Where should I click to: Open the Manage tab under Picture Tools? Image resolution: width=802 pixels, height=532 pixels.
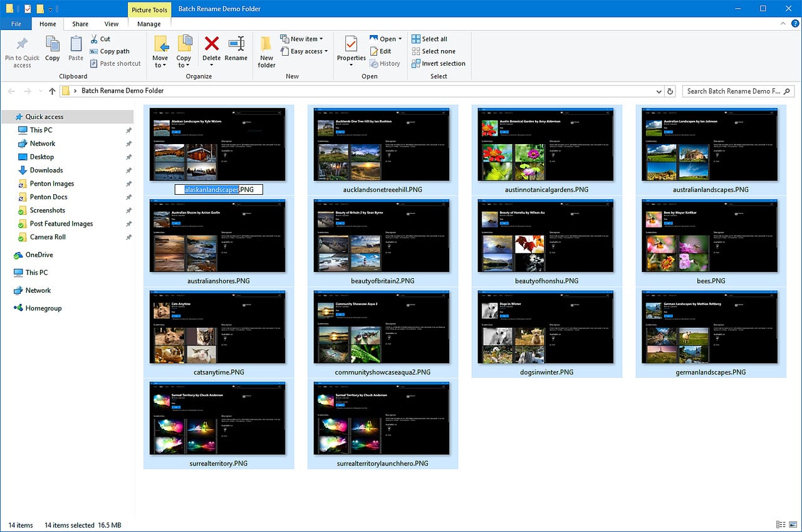(148, 24)
